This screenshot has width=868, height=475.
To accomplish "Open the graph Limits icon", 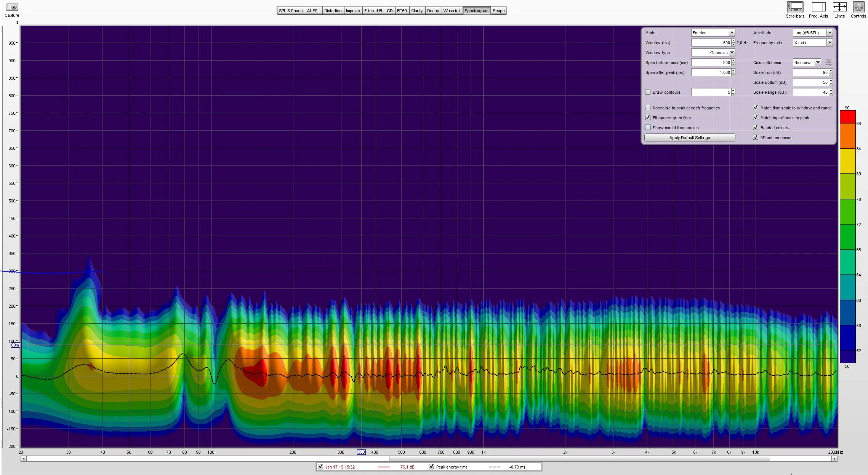I will click(x=839, y=7).
